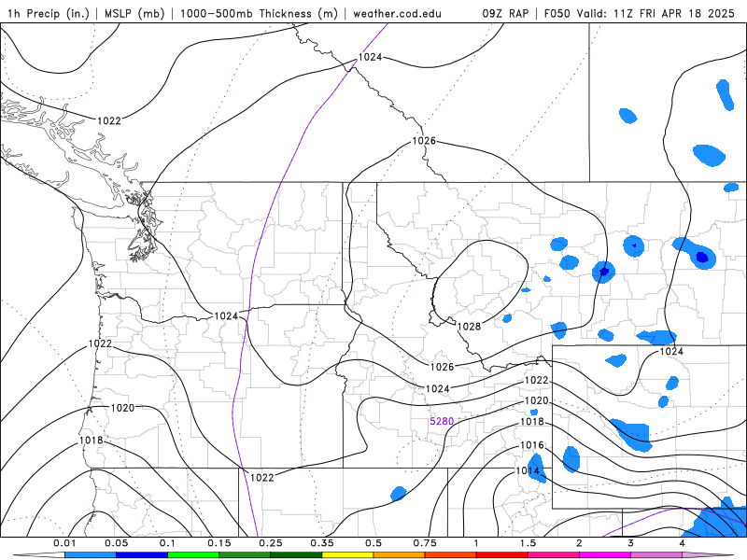The width and height of the screenshot is (747, 560).
Task: Select the dark blue 0.05 legend swatch
Action: click(x=142, y=555)
